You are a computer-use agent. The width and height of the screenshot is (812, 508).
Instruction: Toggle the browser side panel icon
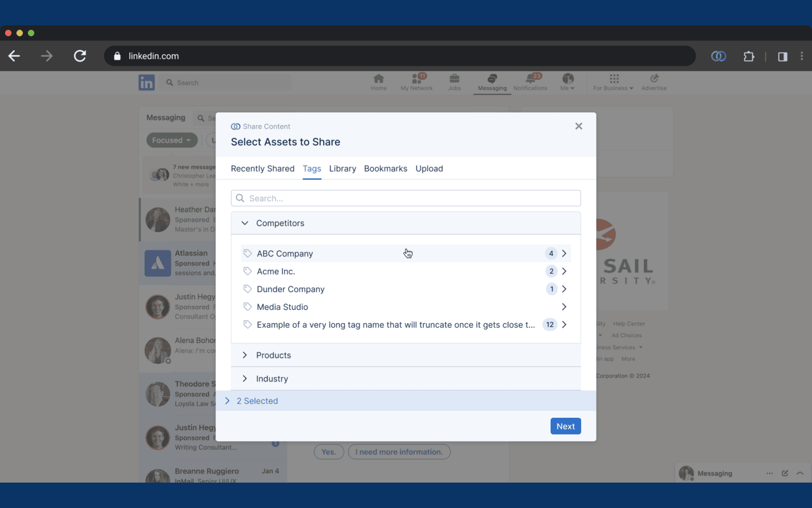(x=783, y=57)
